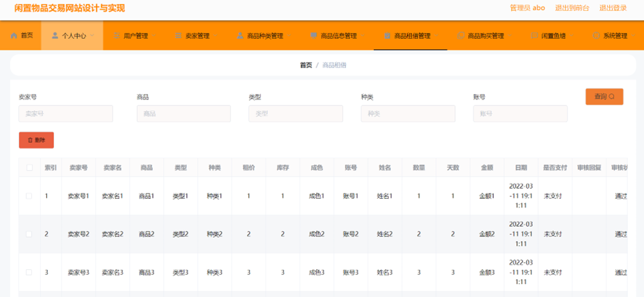Focus the 种类 search input

(x=408, y=114)
